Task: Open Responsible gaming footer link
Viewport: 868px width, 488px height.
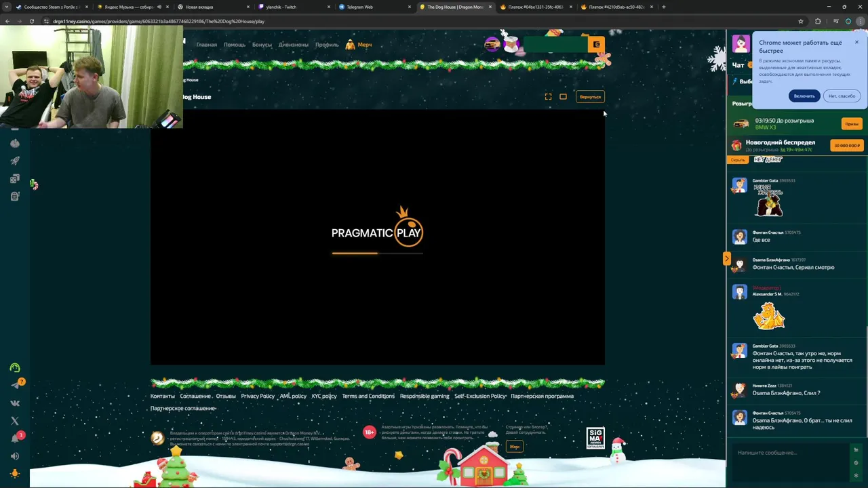Action: pyautogui.click(x=425, y=396)
